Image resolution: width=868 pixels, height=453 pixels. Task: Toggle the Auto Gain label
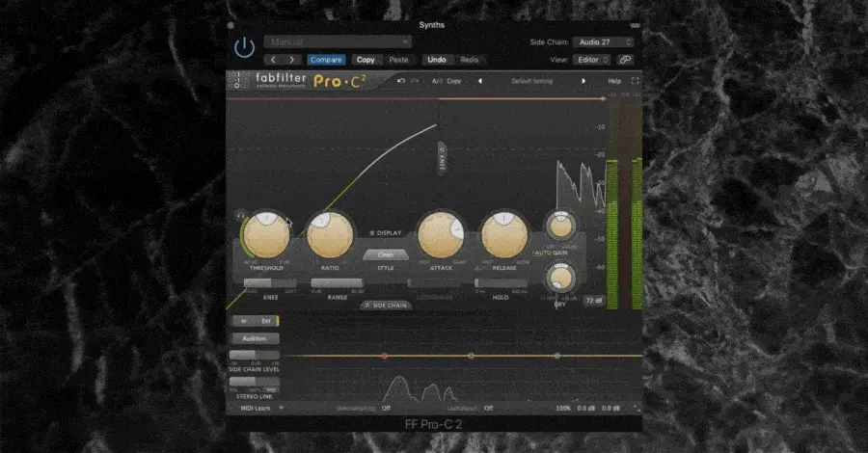(551, 253)
